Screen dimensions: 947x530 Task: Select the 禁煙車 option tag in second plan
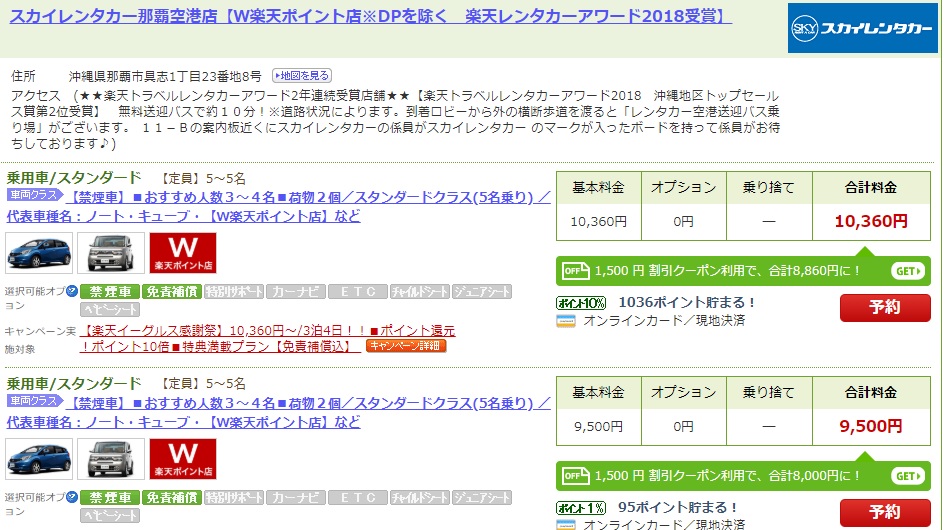(110, 497)
